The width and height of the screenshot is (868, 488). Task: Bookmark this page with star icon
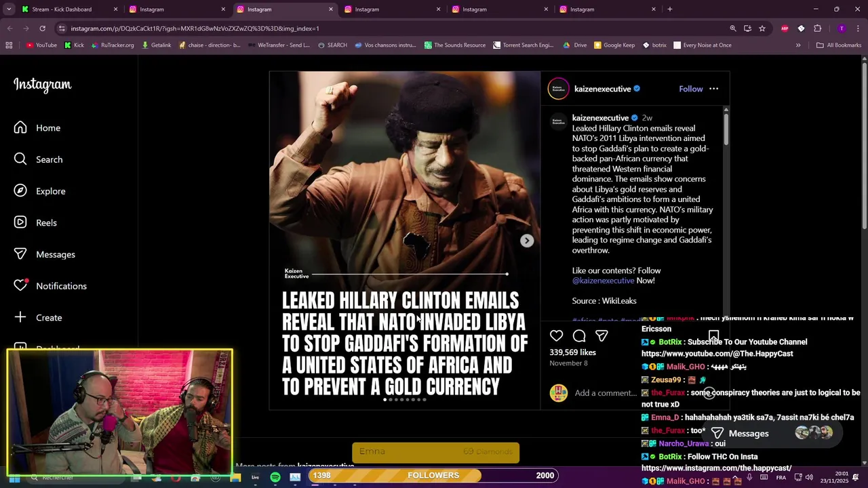(762, 28)
